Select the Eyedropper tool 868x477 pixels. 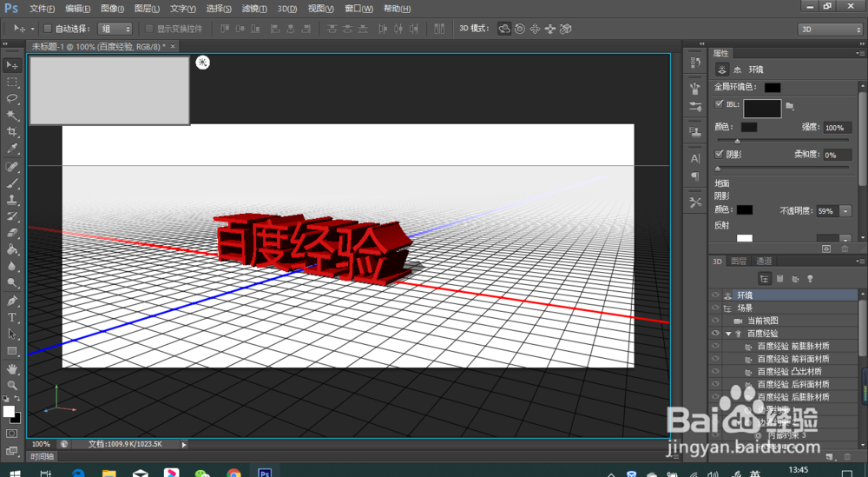coord(12,149)
